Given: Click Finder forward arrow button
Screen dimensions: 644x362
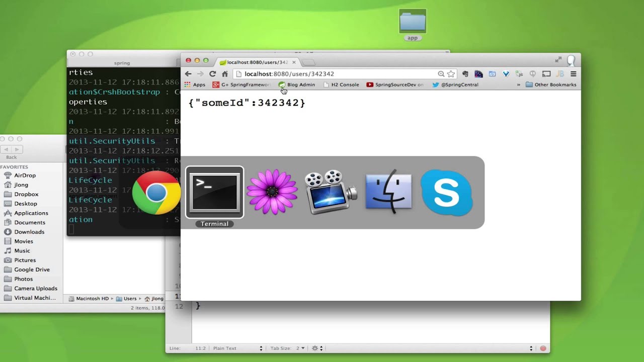Looking at the screenshot, I should (x=17, y=149).
